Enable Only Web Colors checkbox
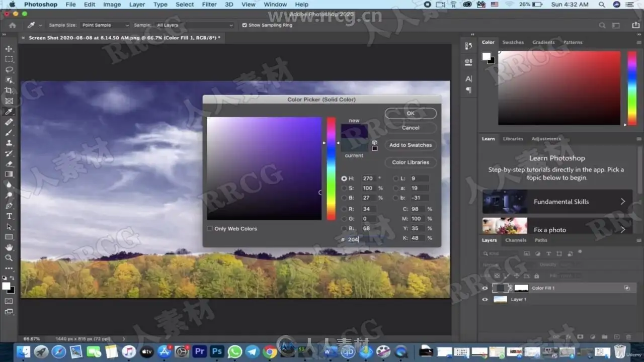644x362 pixels. tap(210, 229)
